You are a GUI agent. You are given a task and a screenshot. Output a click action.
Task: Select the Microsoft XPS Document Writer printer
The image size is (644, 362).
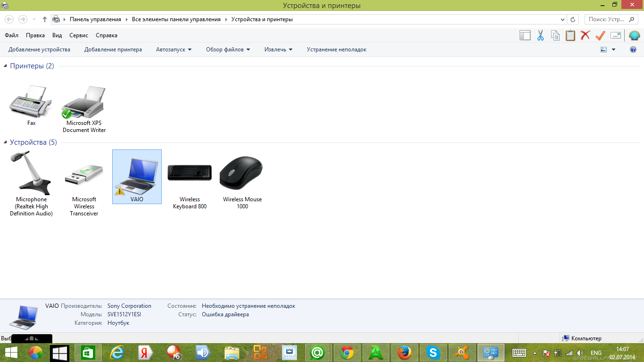84,109
